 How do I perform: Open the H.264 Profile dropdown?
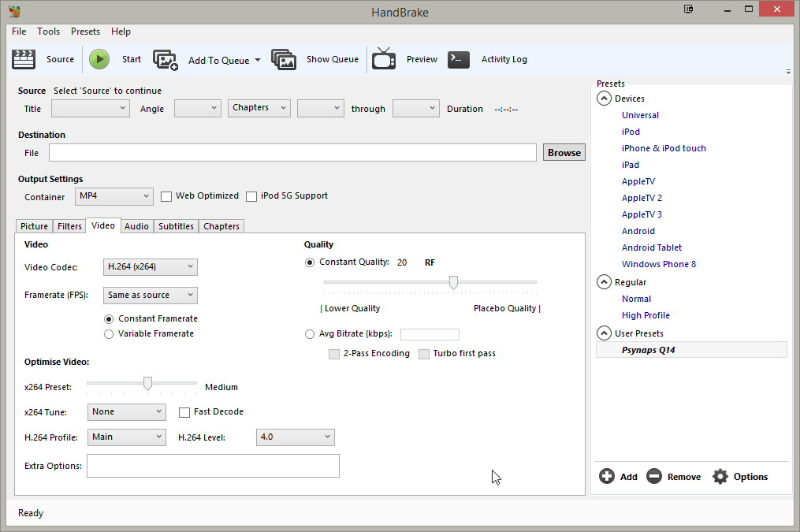127,437
